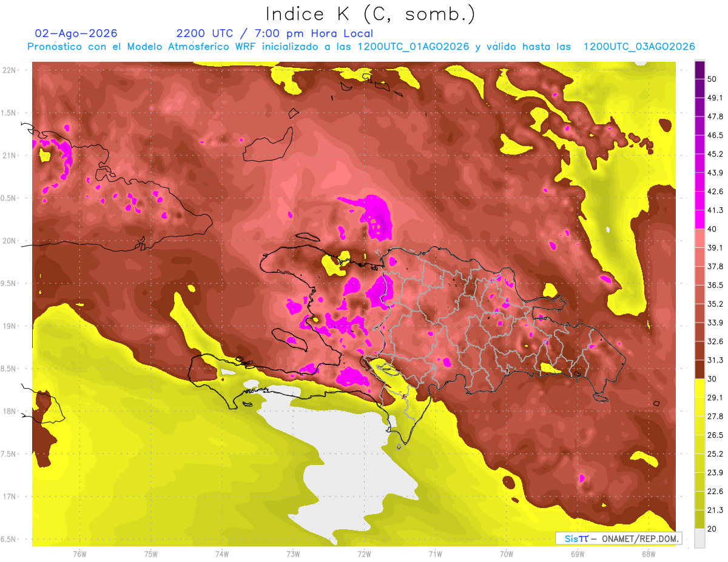Pick the salmon swatch between 39.1 and 40
728x562 pixels.
[x=699, y=238]
